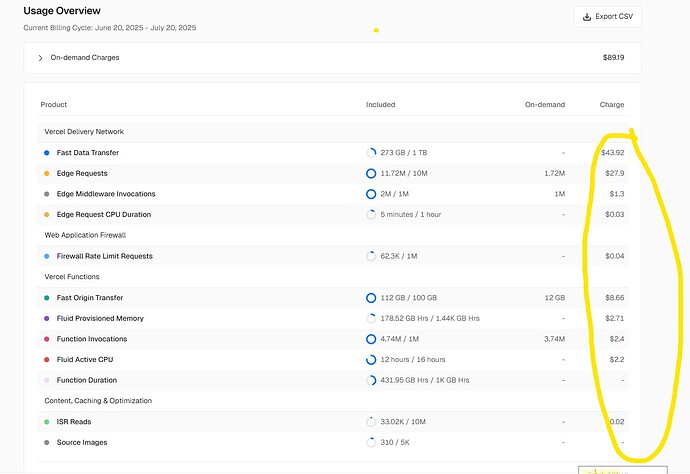
Task: Click the Fast Origin Transfer usage ring
Action: (x=371, y=298)
